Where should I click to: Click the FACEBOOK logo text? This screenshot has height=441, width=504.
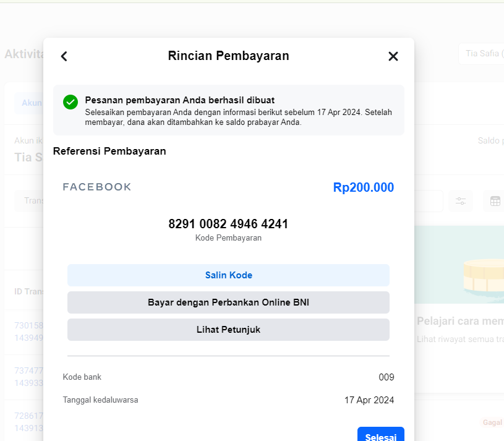(x=96, y=187)
